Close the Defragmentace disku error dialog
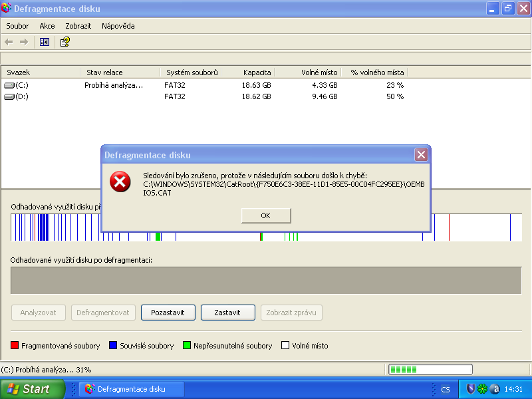 [x=420, y=155]
